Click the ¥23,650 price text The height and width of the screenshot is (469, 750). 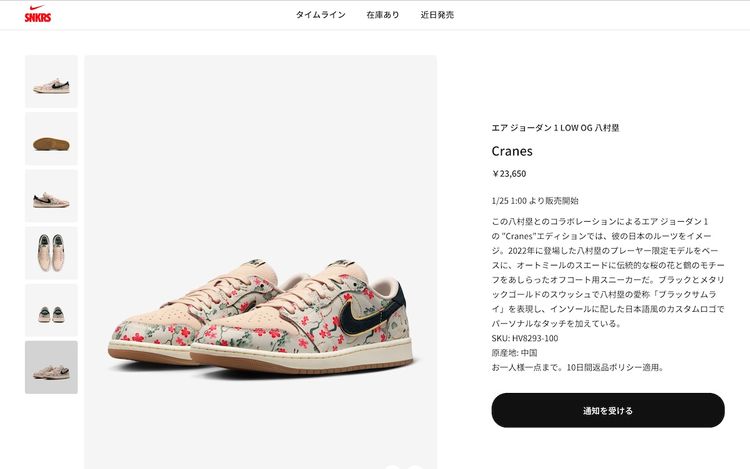[x=509, y=174]
